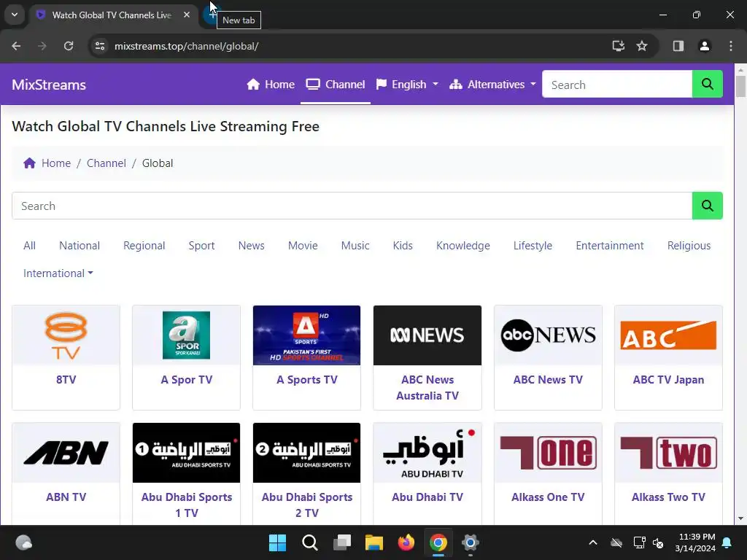The width and height of the screenshot is (747, 560).
Task: Open the Chrome profile icon
Action: [x=705, y=46]
